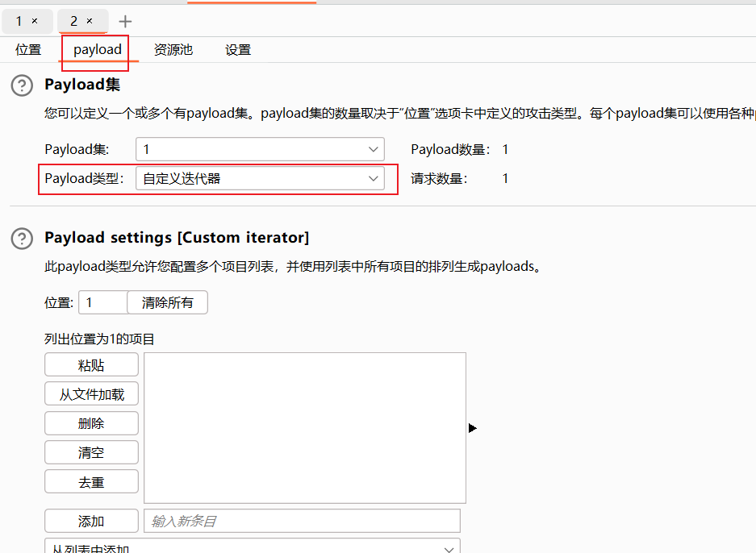
Task: Open help for the Payload集 section
Action: click(x=22, y=85)
